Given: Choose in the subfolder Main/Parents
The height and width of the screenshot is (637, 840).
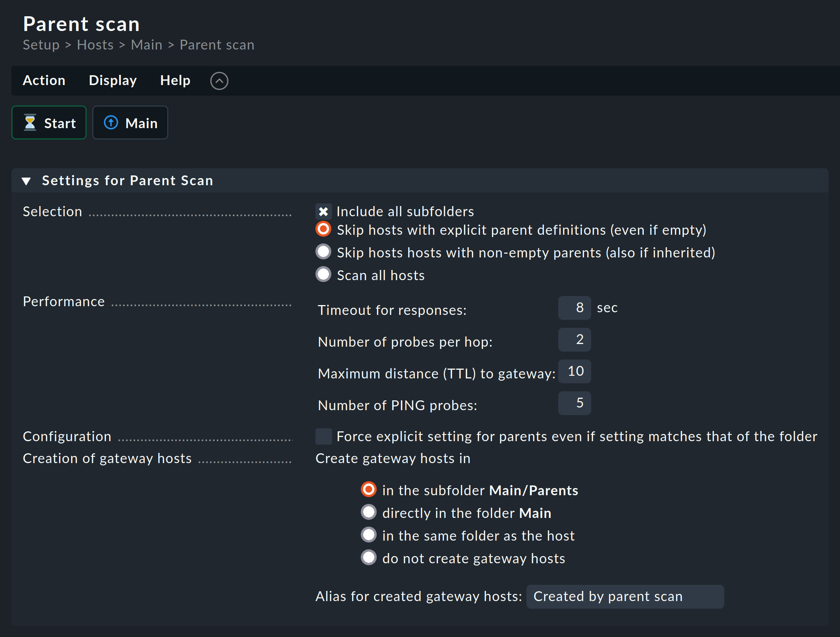Looking at the screenshot, I should [x=369, y=490].
